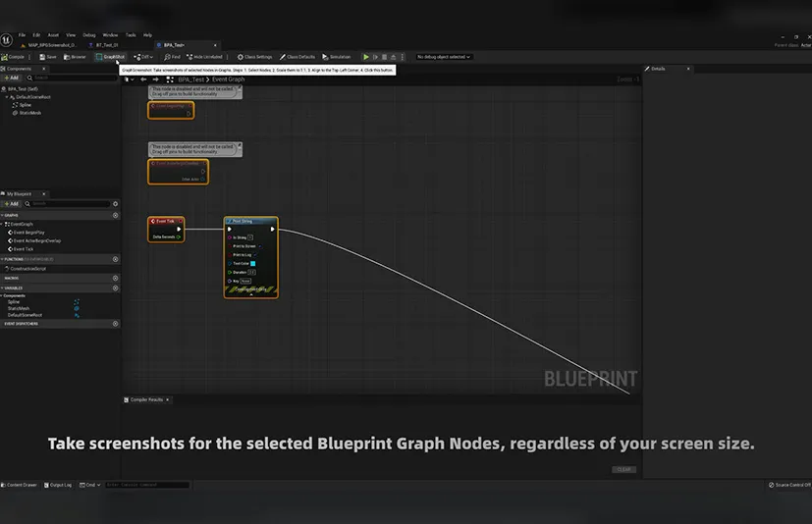
Task: Start Simulation from the toolbar
Action: point(337,57)
